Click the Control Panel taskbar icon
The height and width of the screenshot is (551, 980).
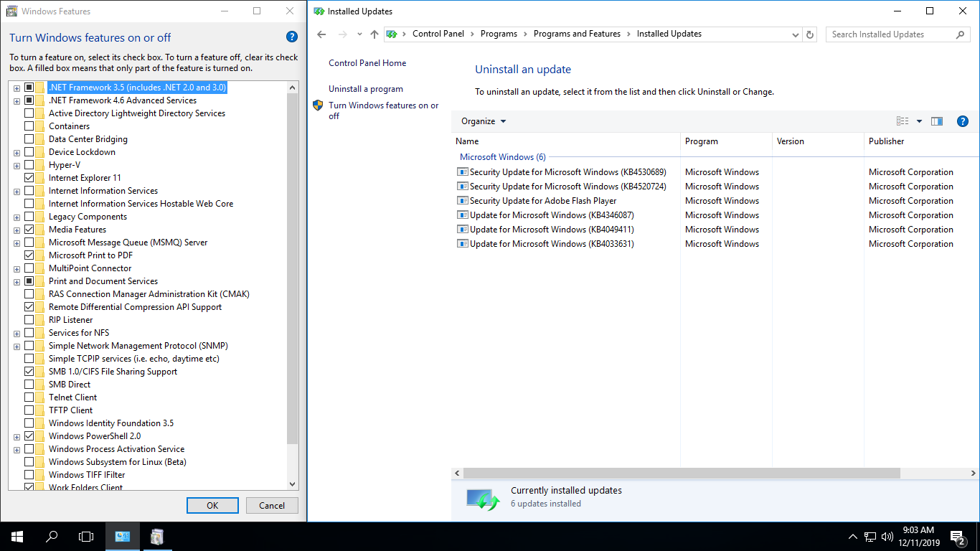click(123, 537)
